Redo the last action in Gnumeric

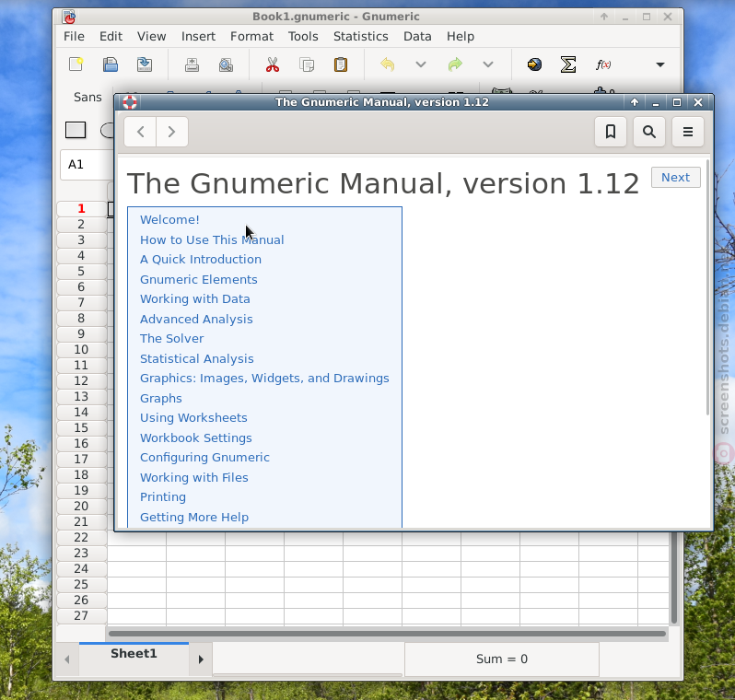pos(455,64)
